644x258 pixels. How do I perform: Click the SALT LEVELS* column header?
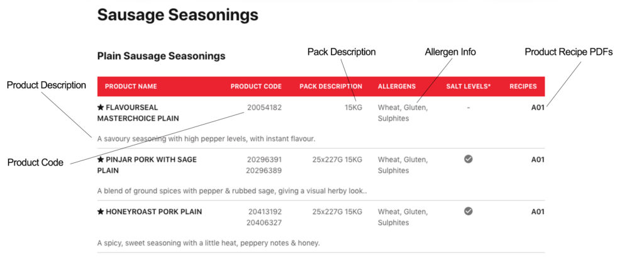coord(469,87)
